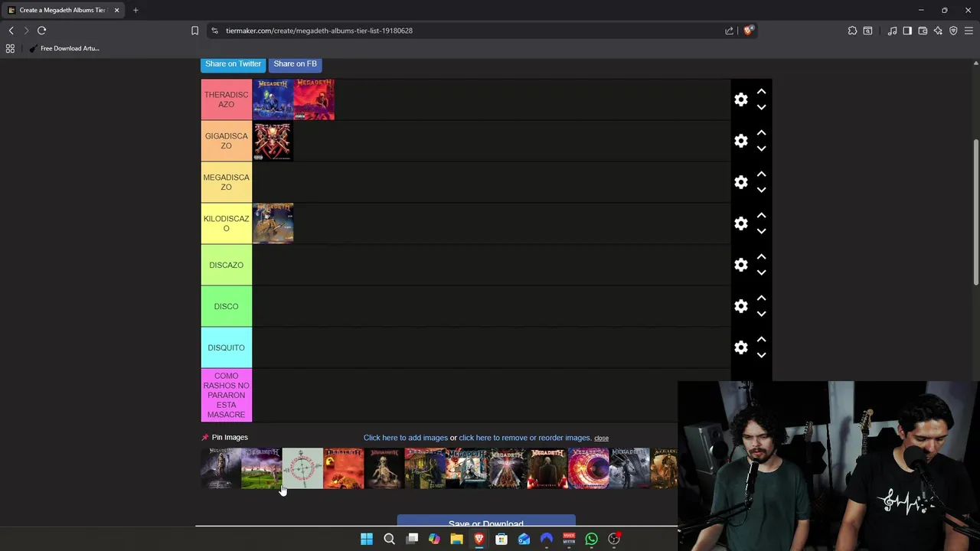This screenshot has height=551, width=980.
Task: Move THERADISCAZO row up with arrow
Action: pyautogui.click(x=761, y=91)
